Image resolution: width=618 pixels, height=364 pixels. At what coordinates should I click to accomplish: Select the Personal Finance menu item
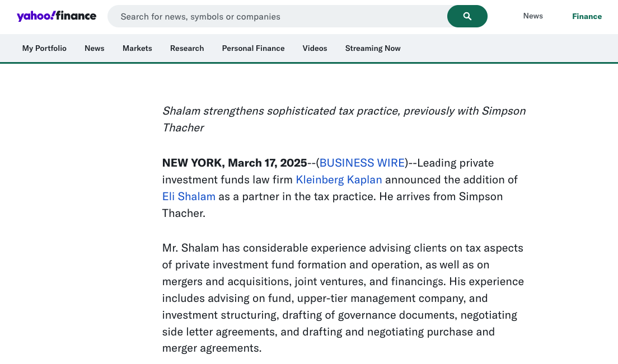(253, 49)
